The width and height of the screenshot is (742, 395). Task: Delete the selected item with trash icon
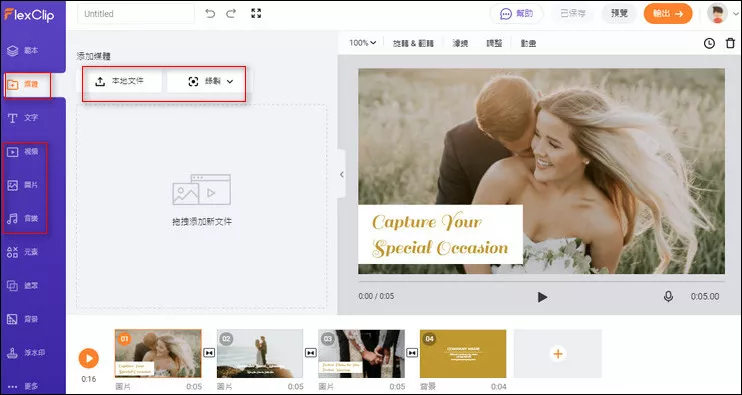pyautogui.click(x=730, y=44)
